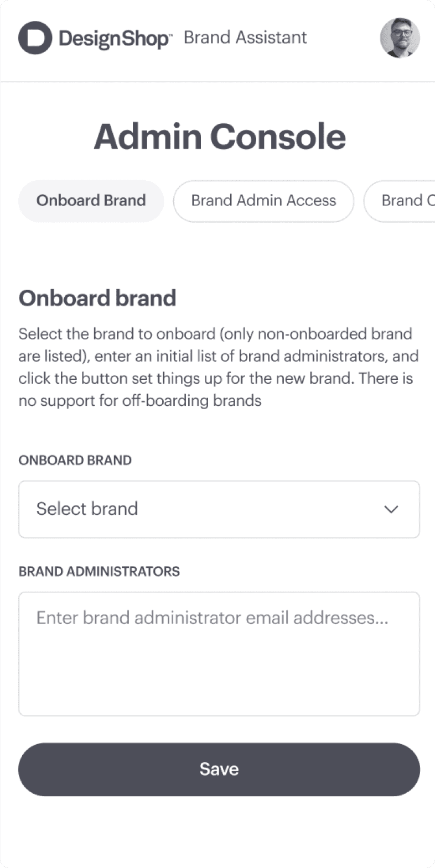Click the brand administrator email addresses field
This screenshot has width=435, height=868.
[x=219, y=652]
